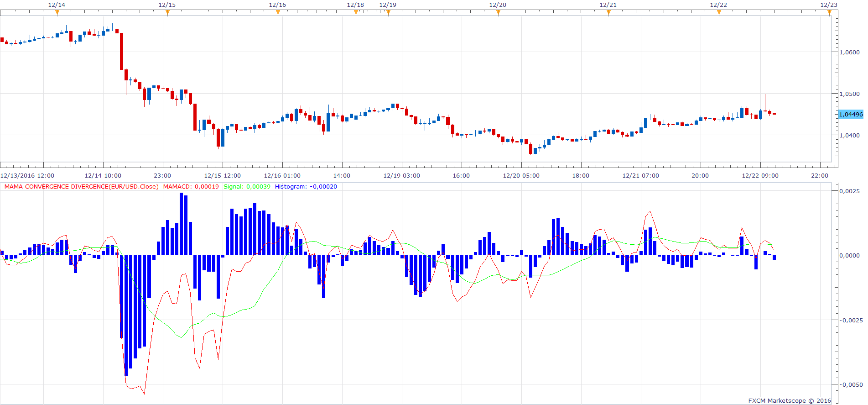Image resolution: width=868 pixels, height=405 pixels.
Task: Click the orange 12/19 day marker
Action: point(388,12)
